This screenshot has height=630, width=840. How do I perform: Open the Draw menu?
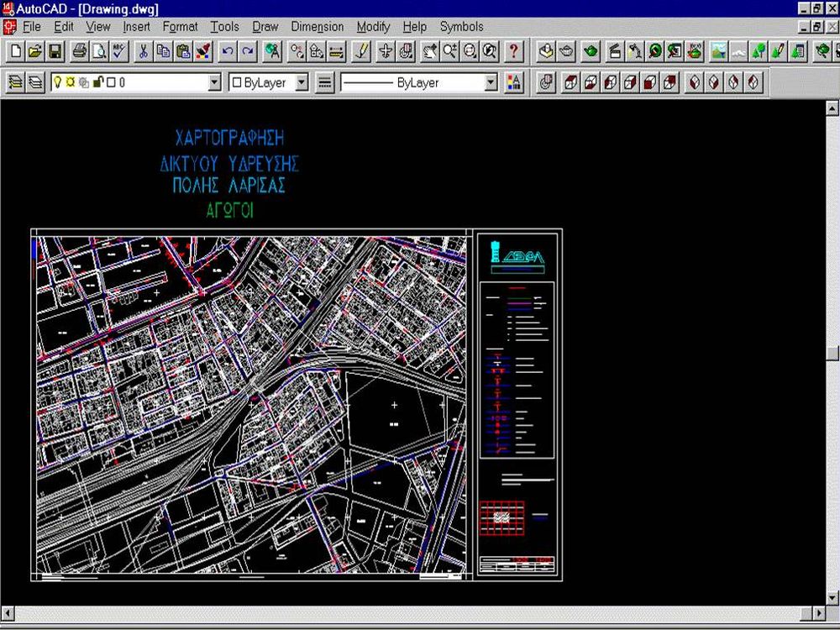point(265,26)
